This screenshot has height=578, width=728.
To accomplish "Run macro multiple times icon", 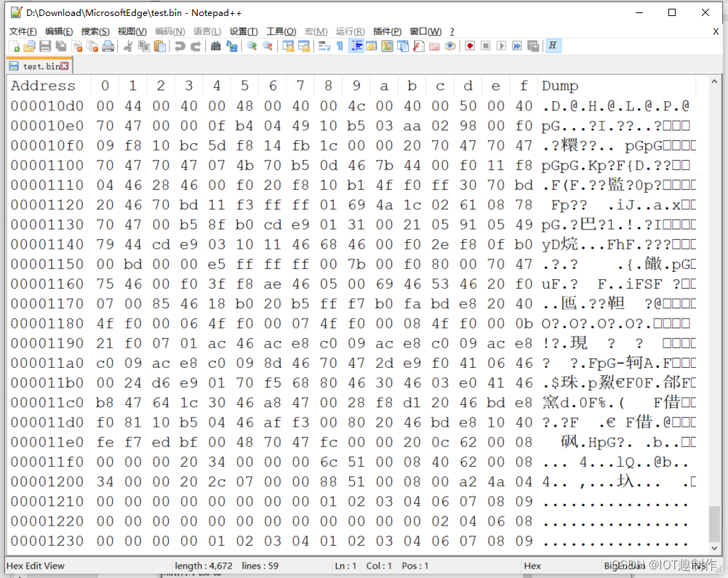I will [517, 46].
